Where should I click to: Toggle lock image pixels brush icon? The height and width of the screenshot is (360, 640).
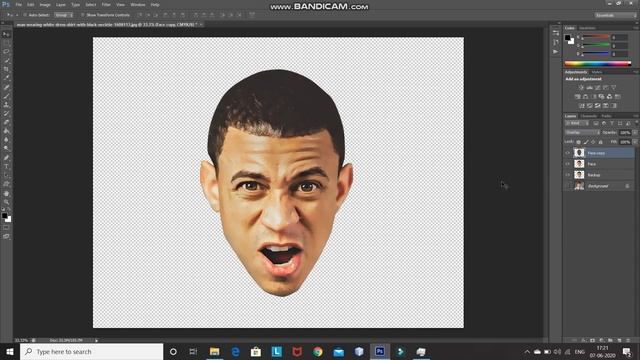pyautogui.click(x=586, y=142)
